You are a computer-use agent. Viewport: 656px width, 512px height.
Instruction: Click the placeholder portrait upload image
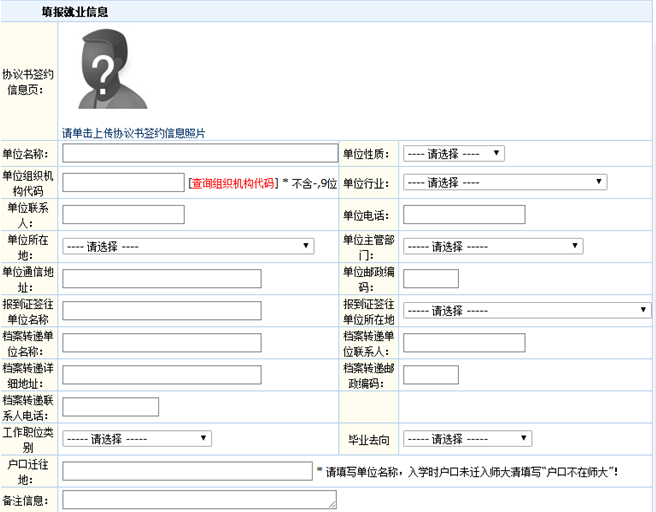coord(113,69)
